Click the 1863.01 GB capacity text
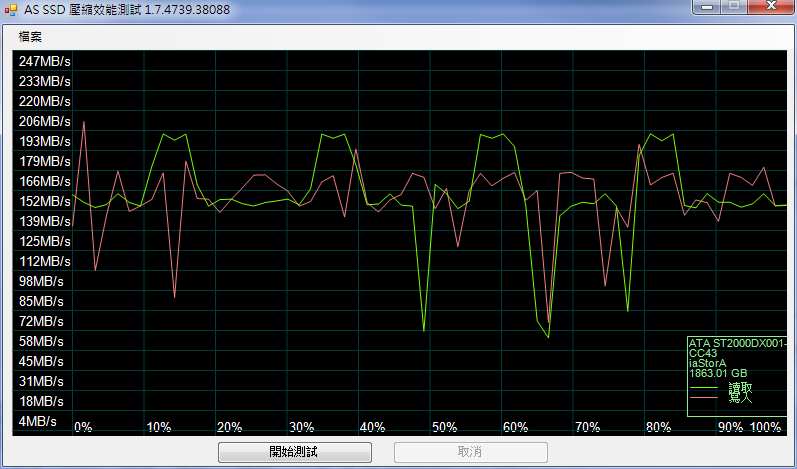The width and height of the screenshot is (797, 469). (x=718, y=373)
